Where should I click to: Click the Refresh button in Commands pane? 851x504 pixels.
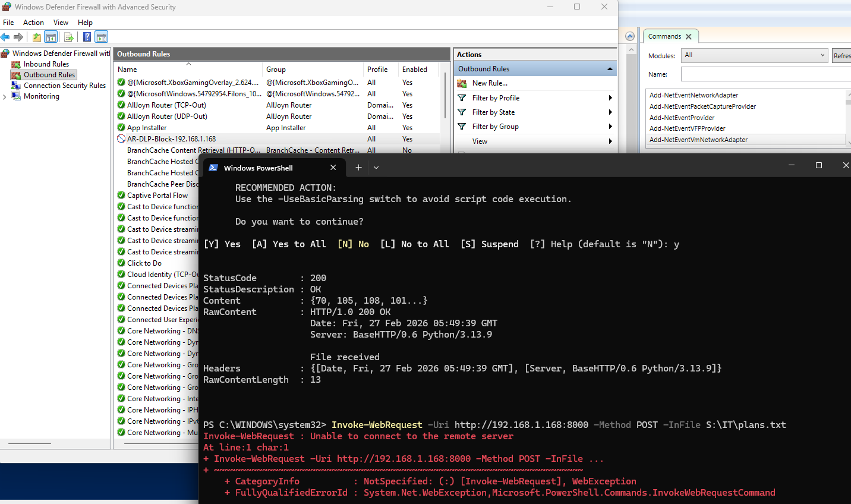tap(841, 55)
